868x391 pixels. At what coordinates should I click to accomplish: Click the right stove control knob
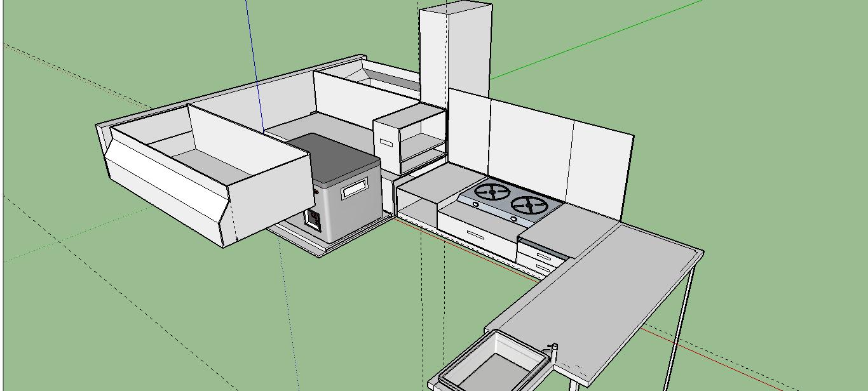point(513,219)
